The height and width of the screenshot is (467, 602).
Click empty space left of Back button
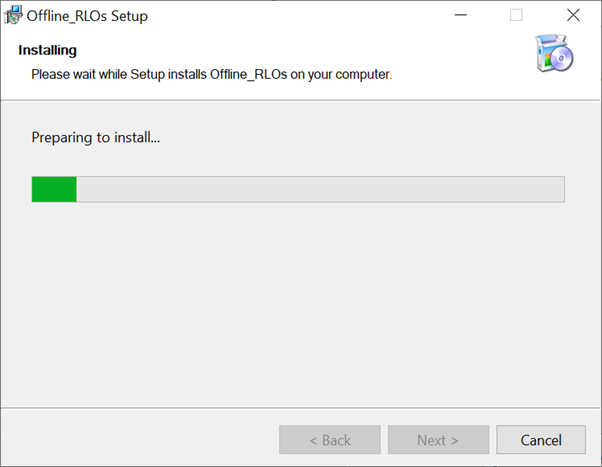(140, 440)
